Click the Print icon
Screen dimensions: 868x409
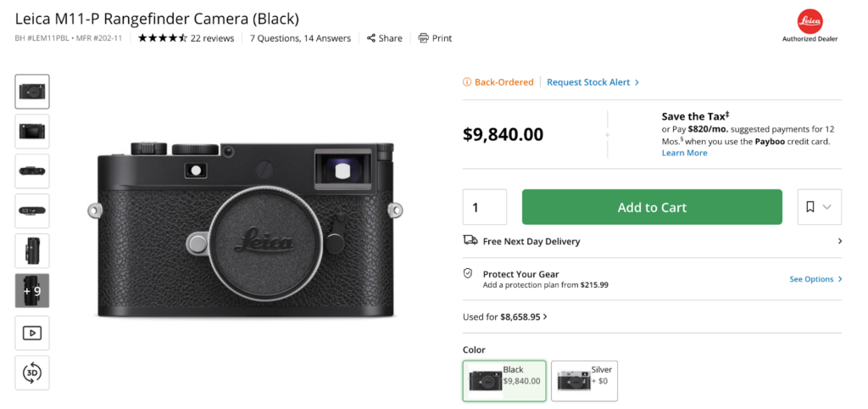pyautogui.click(x=424, y=38)
